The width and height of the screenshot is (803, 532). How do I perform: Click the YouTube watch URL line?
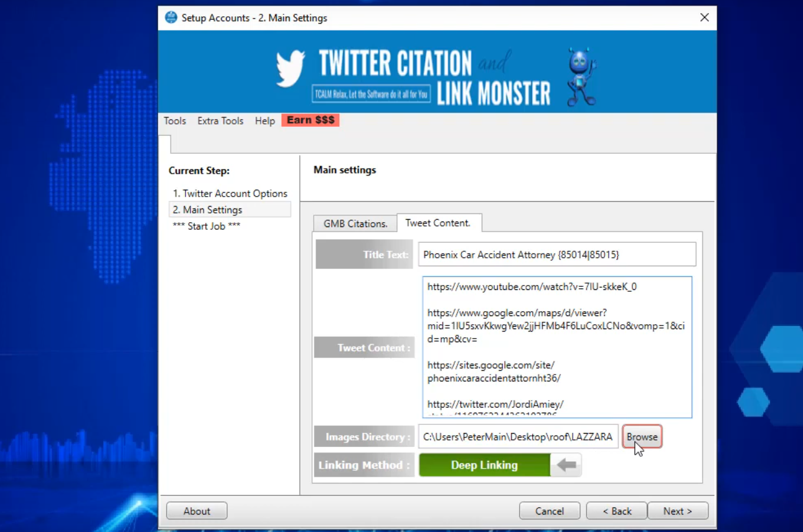532,287
